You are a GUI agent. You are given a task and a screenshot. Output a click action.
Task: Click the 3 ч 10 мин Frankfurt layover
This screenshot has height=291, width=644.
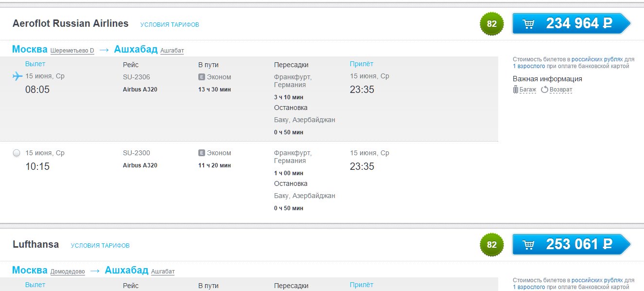[x=289, y=97]
